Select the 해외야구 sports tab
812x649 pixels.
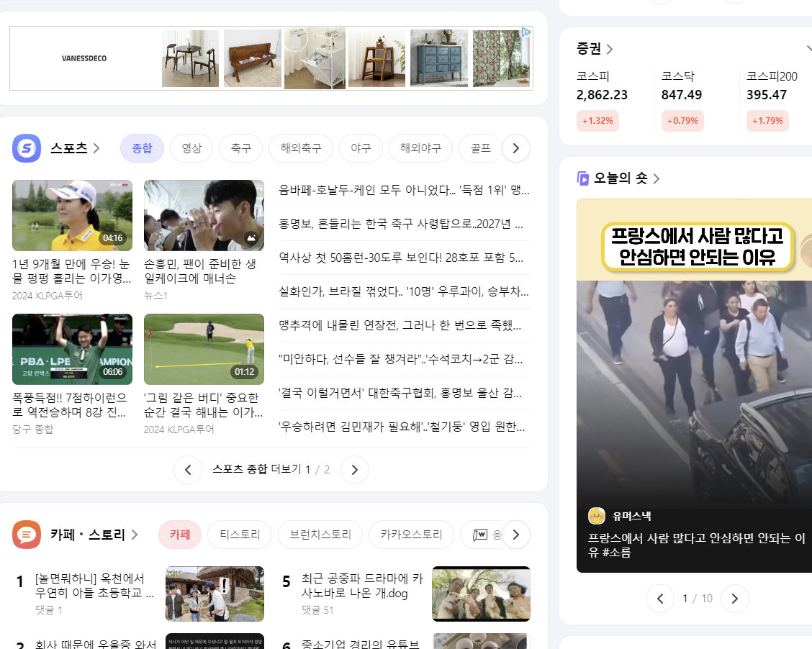click(420, 148)
